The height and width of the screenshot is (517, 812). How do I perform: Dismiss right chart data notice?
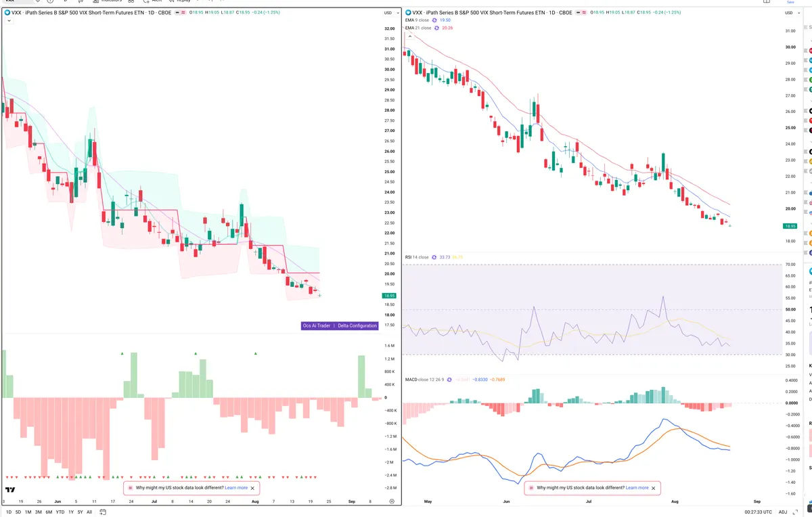coord(654,487)
